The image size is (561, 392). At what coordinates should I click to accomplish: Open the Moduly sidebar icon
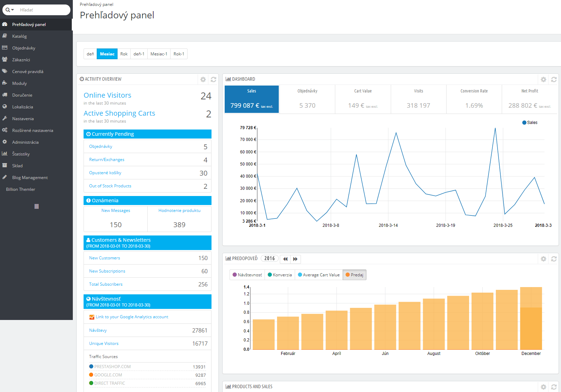5,83
